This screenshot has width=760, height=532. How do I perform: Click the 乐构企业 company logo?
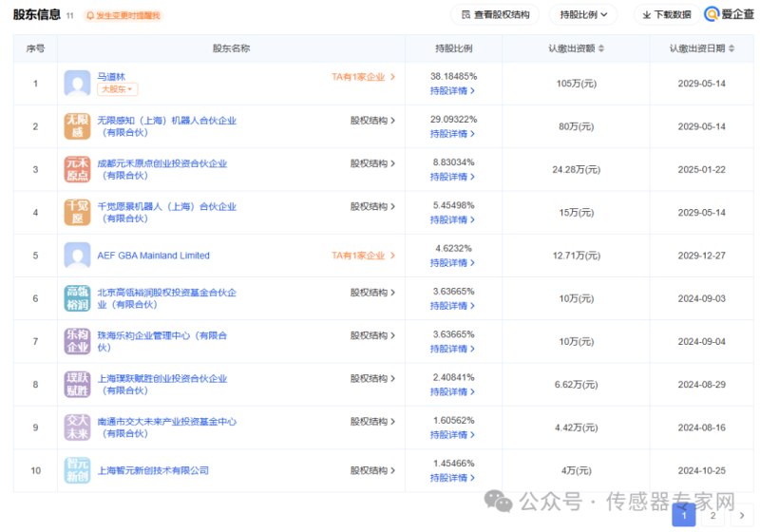tap(77, 341)
